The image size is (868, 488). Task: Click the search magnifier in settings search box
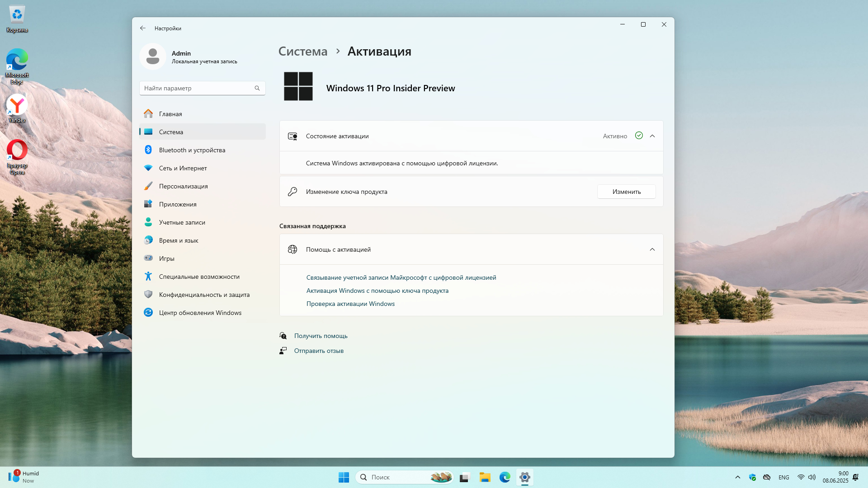(x=257, y=88)
